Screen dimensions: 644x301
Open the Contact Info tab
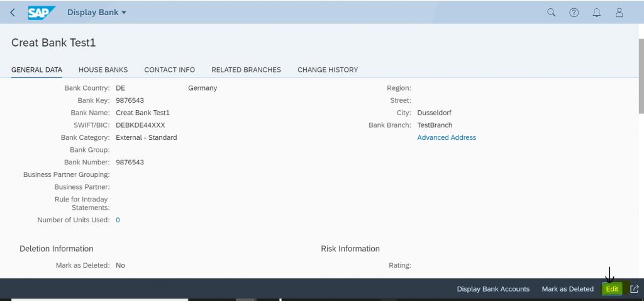[x=170, y=70]
